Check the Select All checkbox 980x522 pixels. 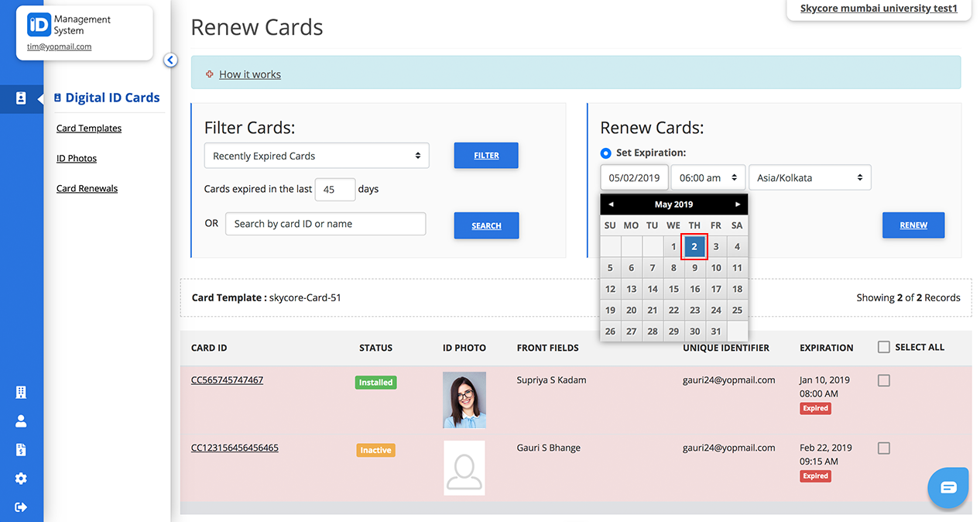point(884,347)
